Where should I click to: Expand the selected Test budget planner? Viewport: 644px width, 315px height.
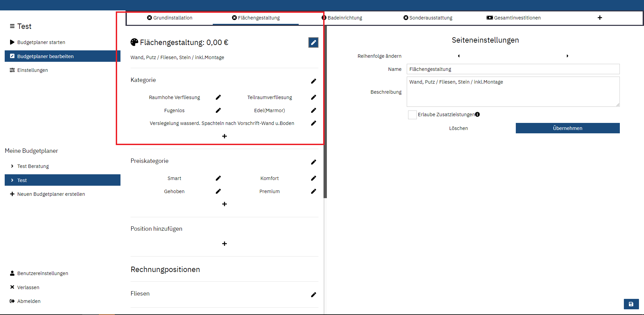pyautogui.click(x=12, y=180)
